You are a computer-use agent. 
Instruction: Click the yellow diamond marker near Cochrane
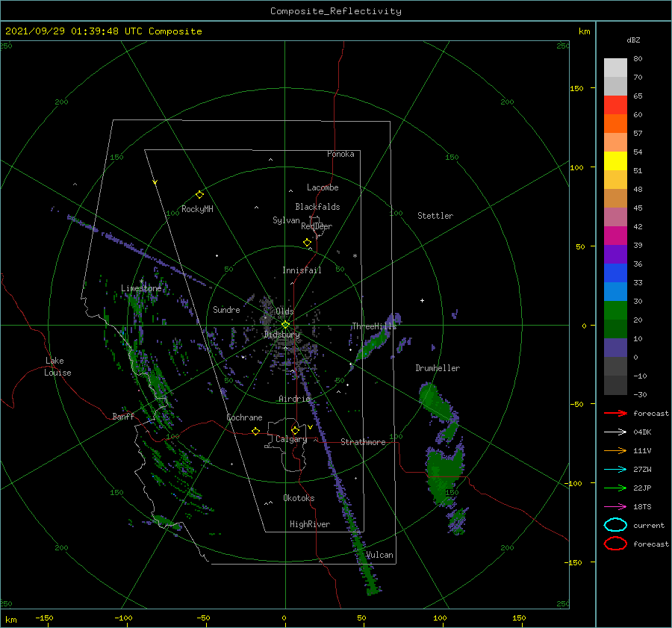tap(256, 431)
